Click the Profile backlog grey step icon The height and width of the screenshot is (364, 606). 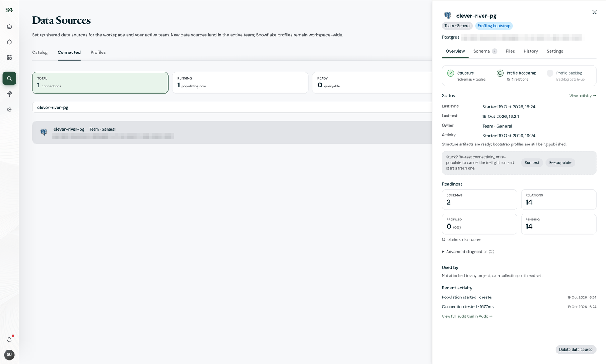(550, 73)
